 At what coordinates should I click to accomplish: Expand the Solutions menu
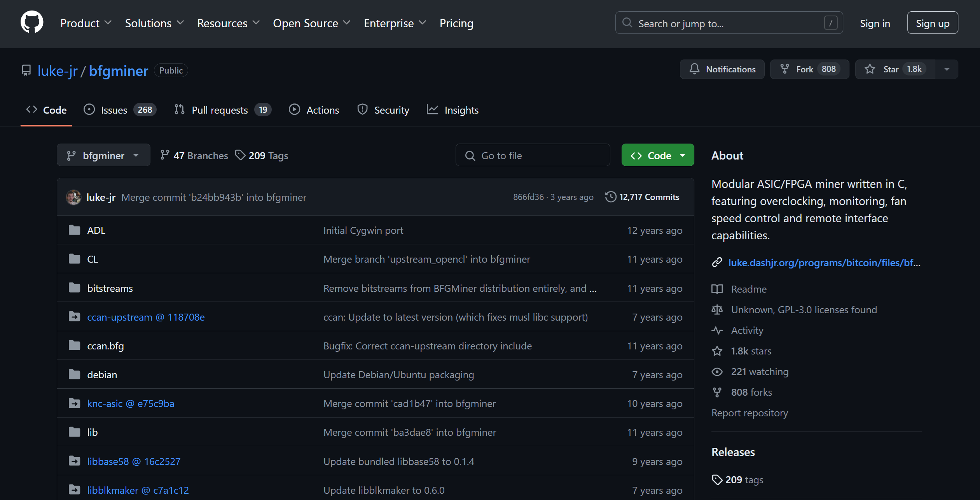click(x=154, y=23)
